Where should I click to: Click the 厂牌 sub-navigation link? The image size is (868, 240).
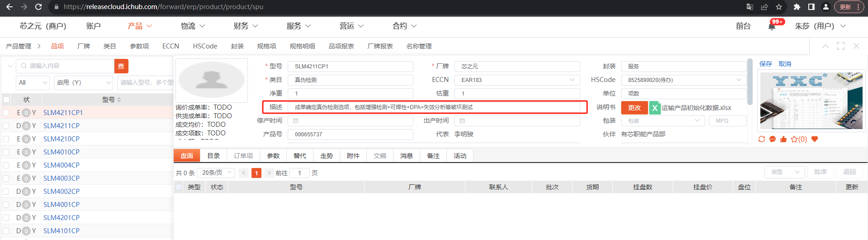pos(84,46)
